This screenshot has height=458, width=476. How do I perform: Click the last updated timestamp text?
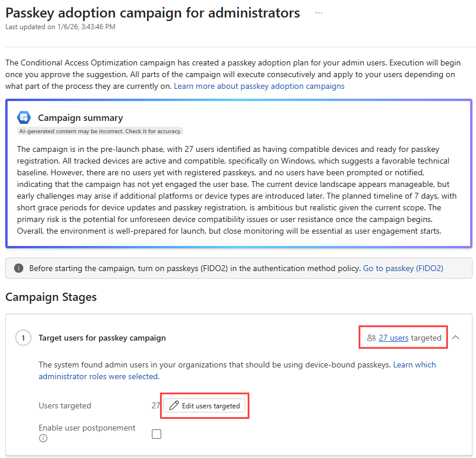click(x=60, y=26)
